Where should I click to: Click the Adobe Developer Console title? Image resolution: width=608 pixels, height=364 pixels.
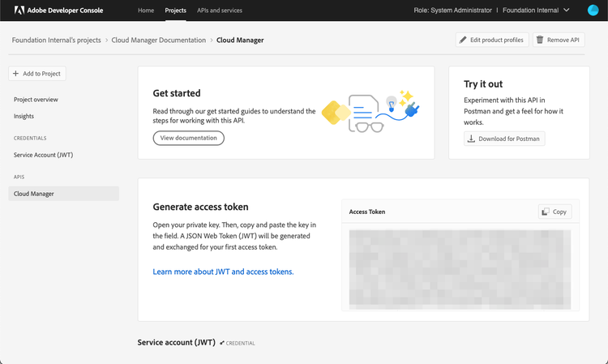pyautogui.click(x=65, y=10)
